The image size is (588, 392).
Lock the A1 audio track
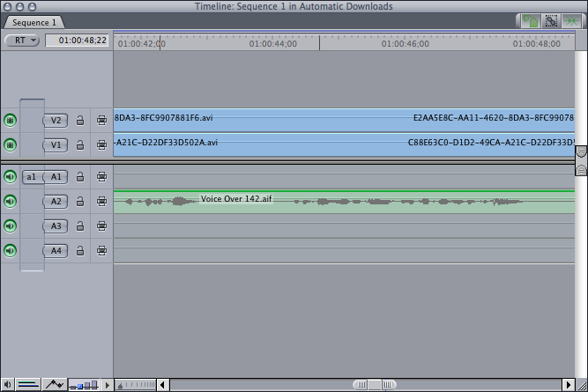(x=80, y=177)
